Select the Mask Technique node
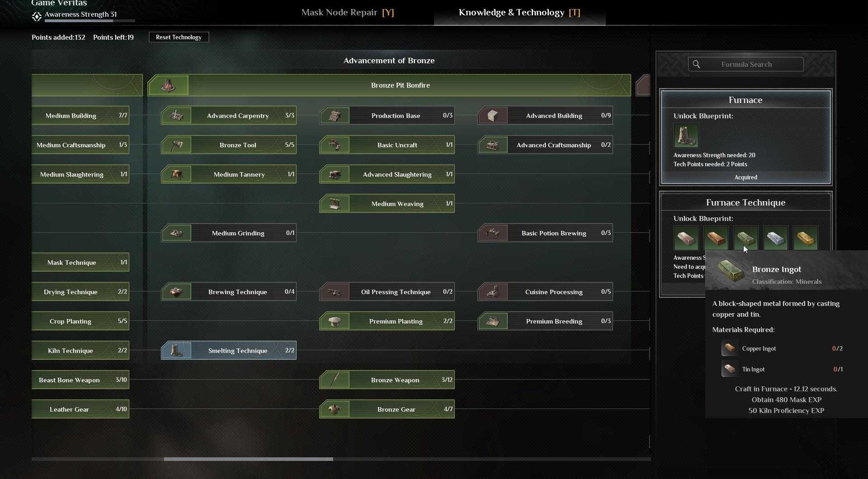 pyautogui.click(x=80, y=263)
